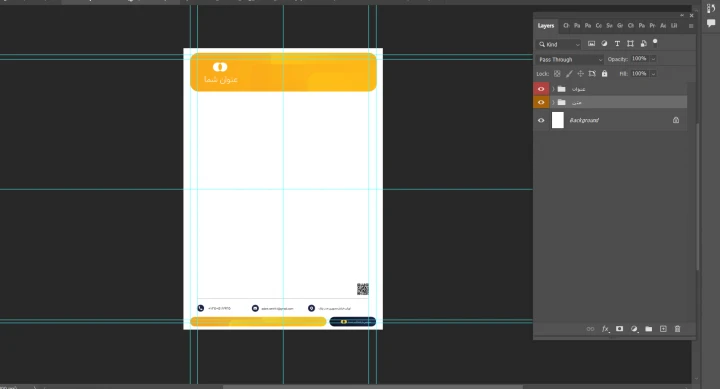Click the Fill 100% value field
Screen dimensions: 720x389
click(639, 73)
